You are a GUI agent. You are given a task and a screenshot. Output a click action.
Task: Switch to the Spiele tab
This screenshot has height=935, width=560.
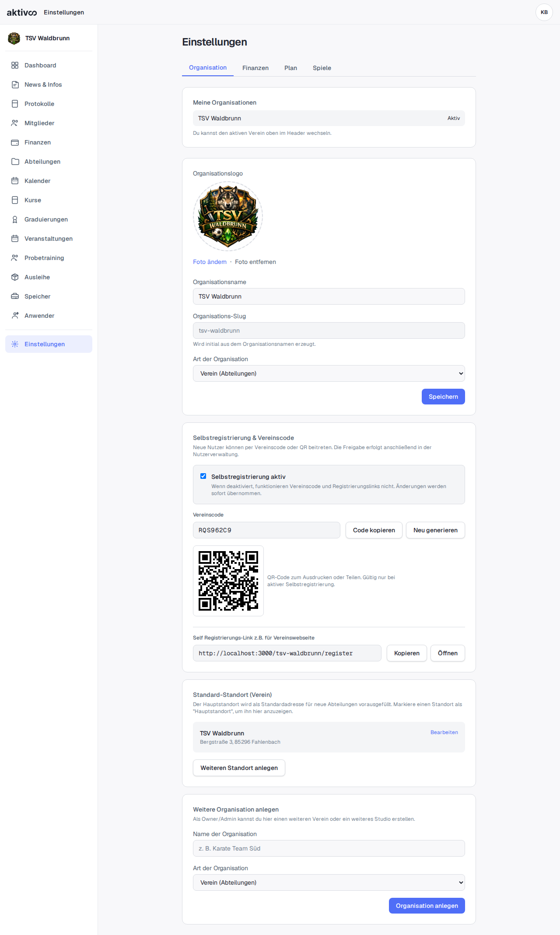[322, 68]
